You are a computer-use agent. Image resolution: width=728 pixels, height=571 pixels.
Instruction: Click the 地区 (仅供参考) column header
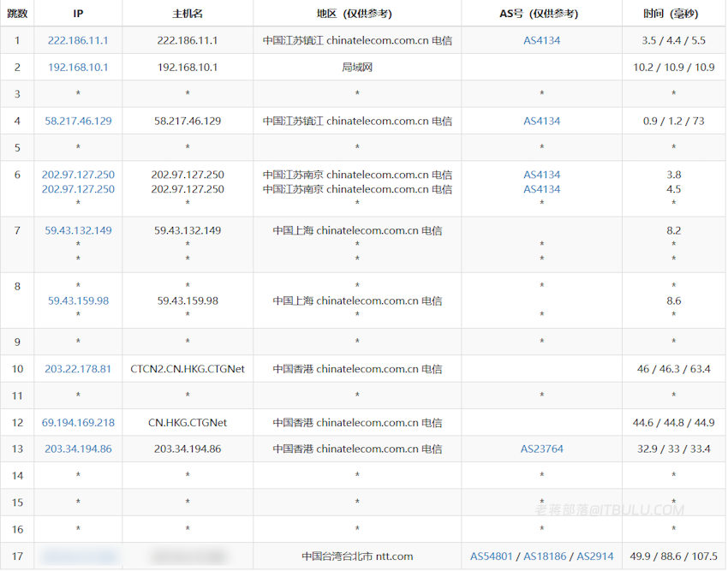pos(355,14)
